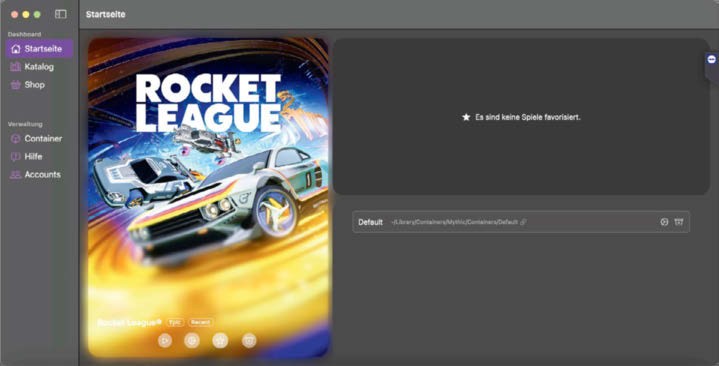Click the Startseite window title
This screenshot has height=366, width=719.
click(105, 14)
